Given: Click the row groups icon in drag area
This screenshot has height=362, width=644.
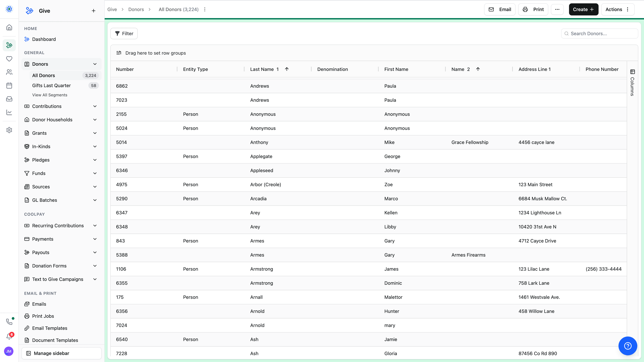Looking at the screenshot, I should [119, 53].
